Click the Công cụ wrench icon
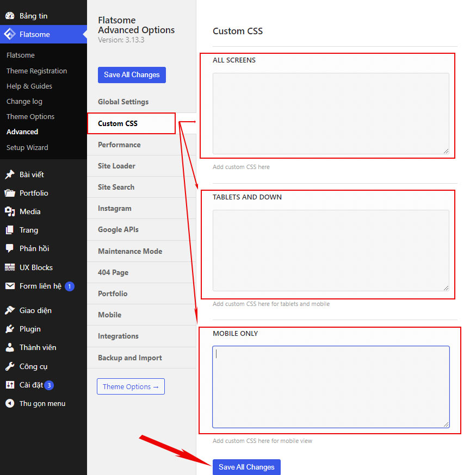This screenshot has width=476, height=475. [x=10, y=366]
